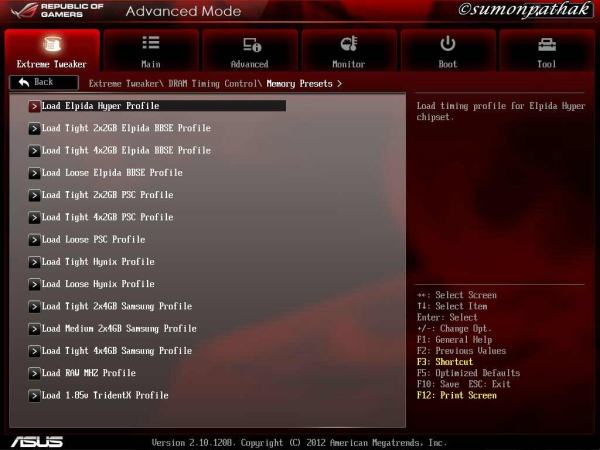Image resolution: width=600 pixels, height=450 pixels.
Task: Click the Back arrow icon
Action: coord(24,82)
